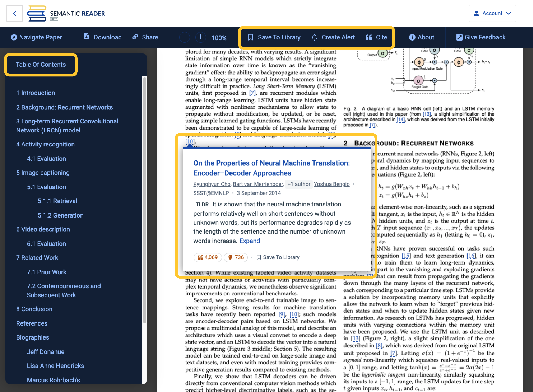Zoom in on the document
Viewport: 533px width, 392px height.
tap(201, 37)
